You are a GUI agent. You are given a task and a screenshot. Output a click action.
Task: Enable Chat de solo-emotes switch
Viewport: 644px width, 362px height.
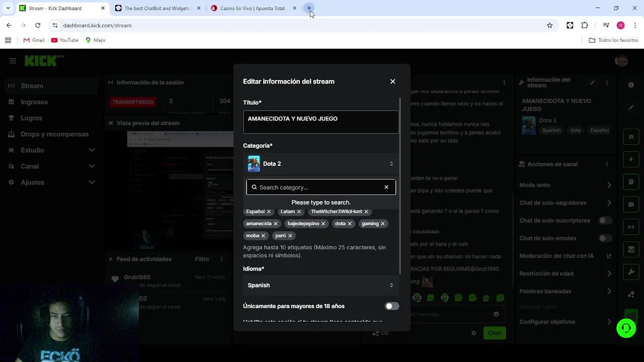point(605,238)
